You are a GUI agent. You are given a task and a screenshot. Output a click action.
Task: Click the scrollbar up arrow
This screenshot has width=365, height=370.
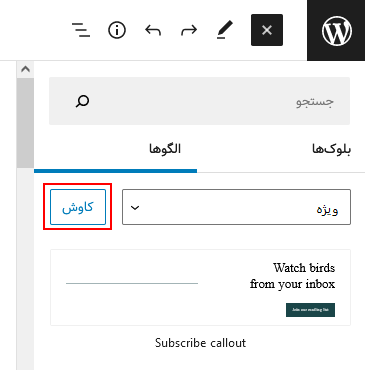(25, 69)
